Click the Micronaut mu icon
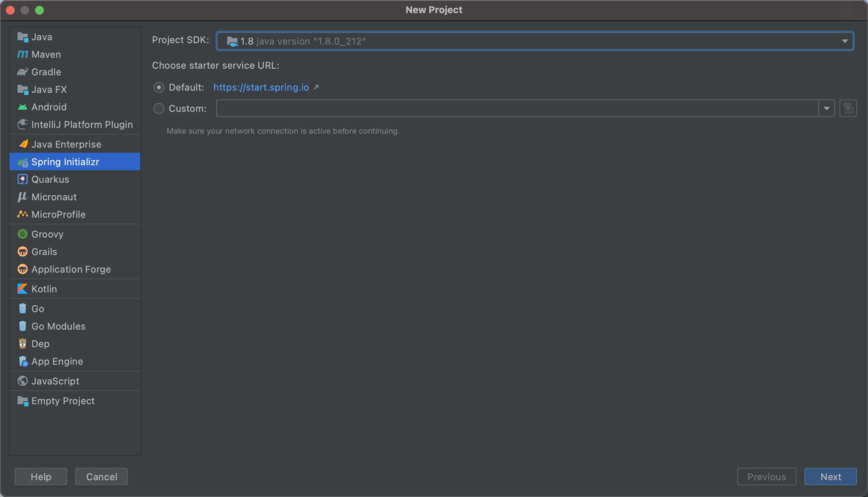Screen dimensions: 868x497 (22, 197)
